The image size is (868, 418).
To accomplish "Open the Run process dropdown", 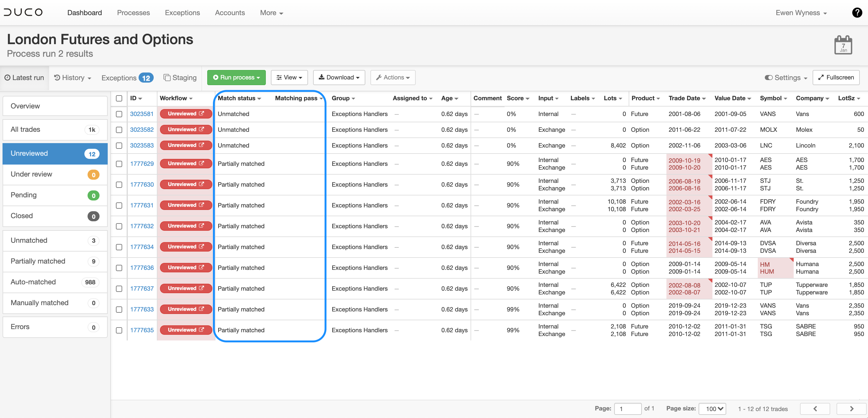I will click(236, 78).
